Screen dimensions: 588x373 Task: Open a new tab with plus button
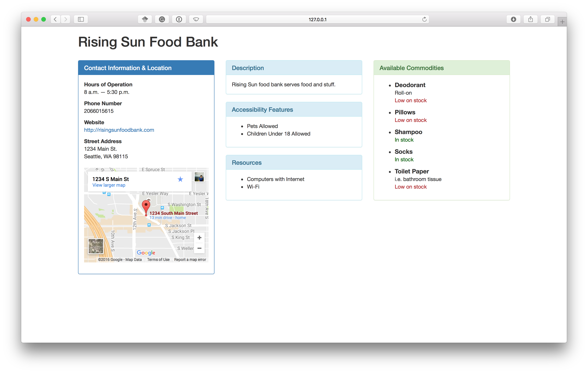point(562,22)
